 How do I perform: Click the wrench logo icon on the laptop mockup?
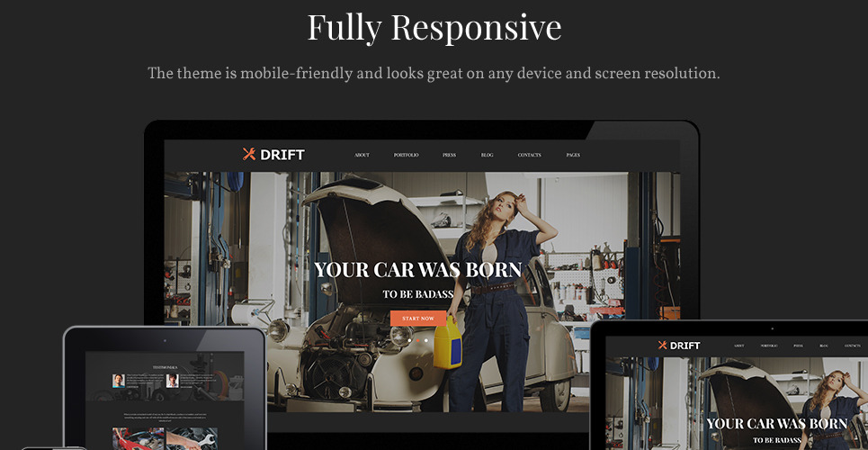(x=663, y=345)
